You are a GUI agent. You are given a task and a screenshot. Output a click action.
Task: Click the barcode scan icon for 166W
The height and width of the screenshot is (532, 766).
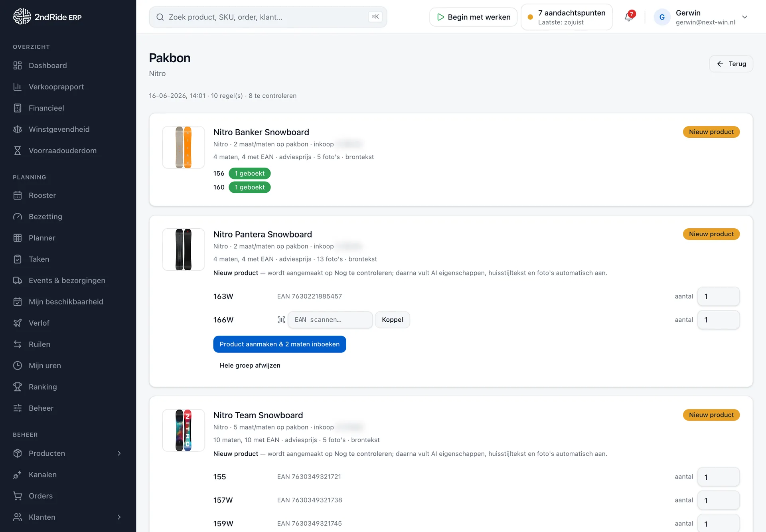[281, 320]
